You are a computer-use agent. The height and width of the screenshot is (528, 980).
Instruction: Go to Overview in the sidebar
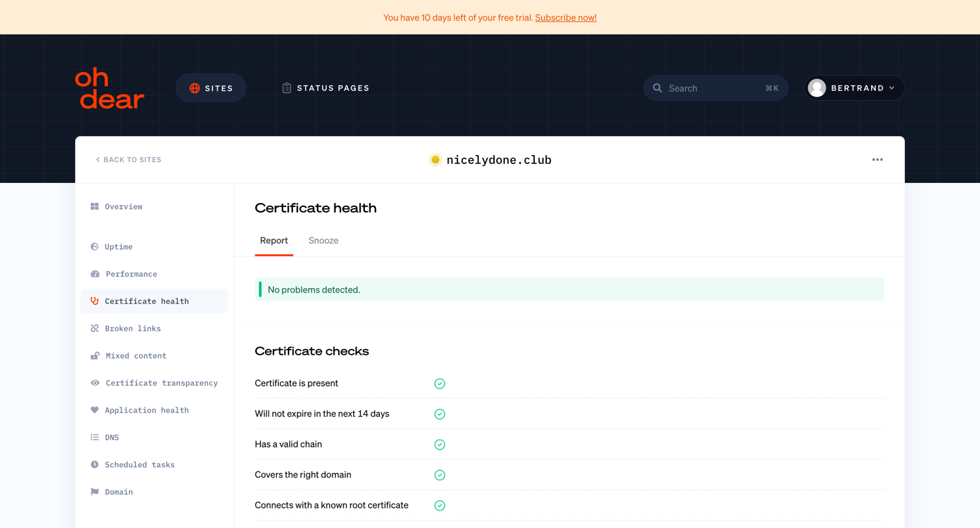(154, 206)
